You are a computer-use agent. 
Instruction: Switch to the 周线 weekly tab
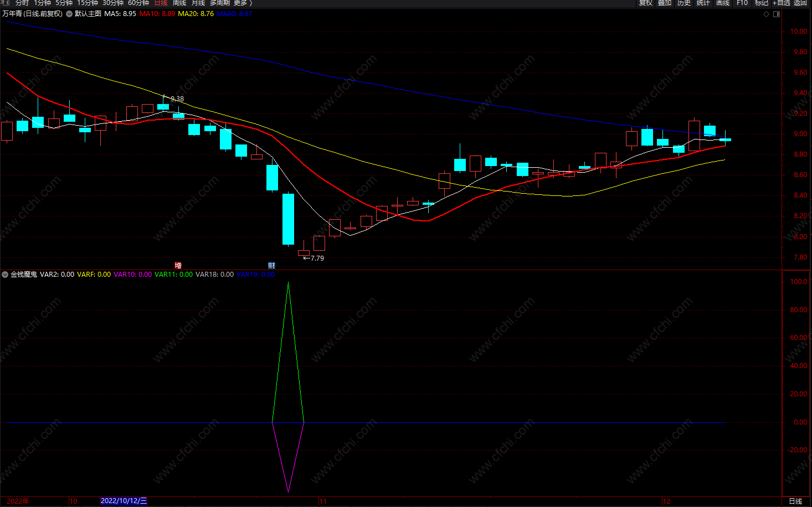tap(179, 3)
